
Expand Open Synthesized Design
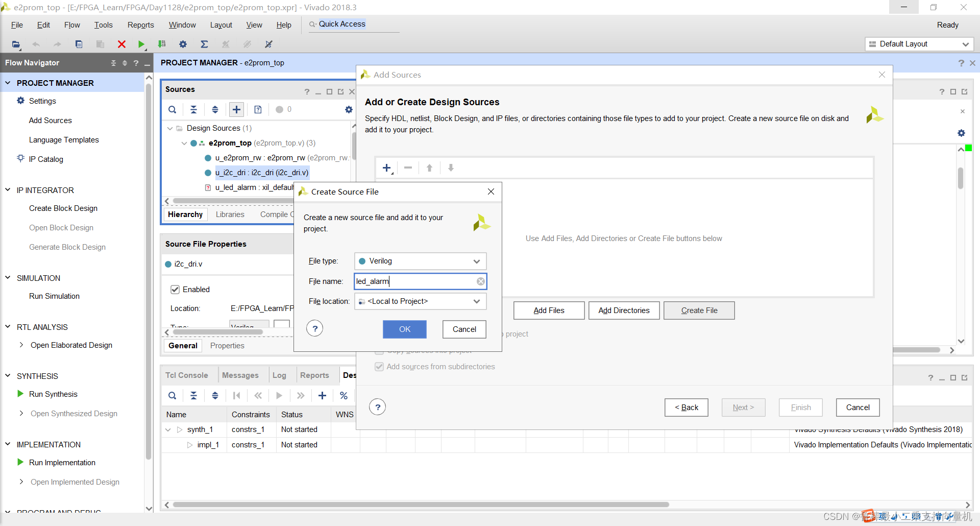coord(21,413)
